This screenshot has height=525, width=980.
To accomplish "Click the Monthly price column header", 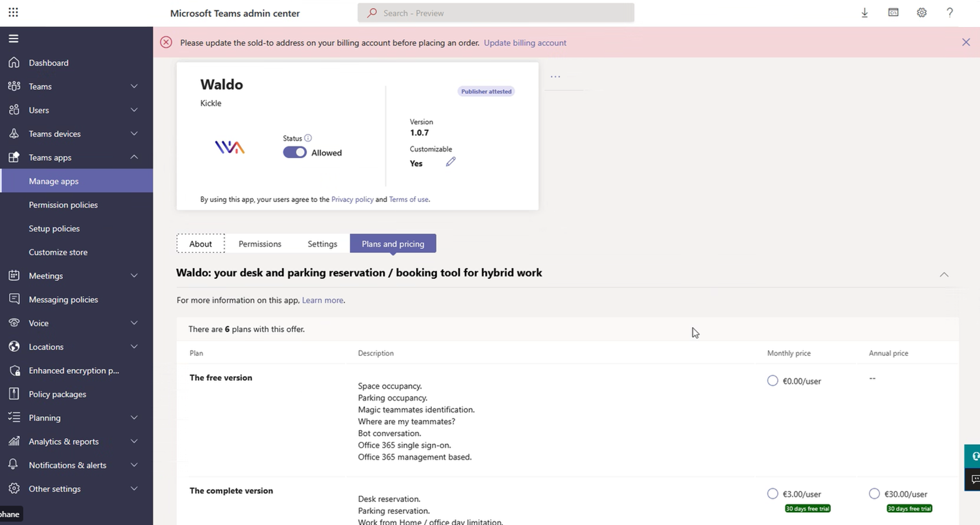I will [x=789, y=353].
